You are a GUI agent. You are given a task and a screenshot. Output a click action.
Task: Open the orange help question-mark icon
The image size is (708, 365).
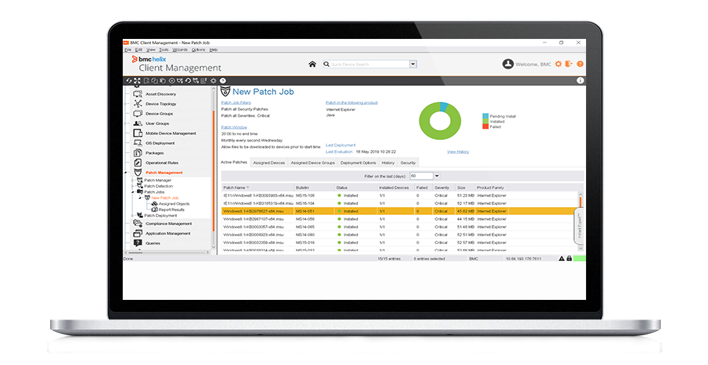(x=580, y=64)
